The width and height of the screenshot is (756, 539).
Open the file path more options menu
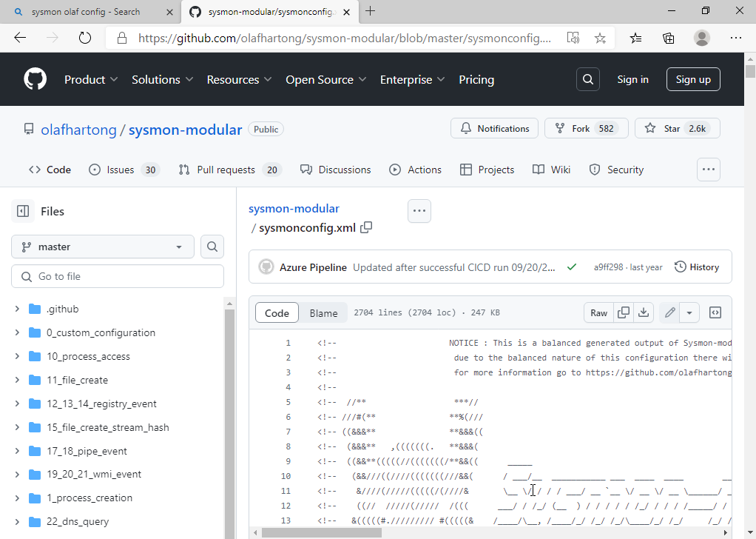point(419,211)
